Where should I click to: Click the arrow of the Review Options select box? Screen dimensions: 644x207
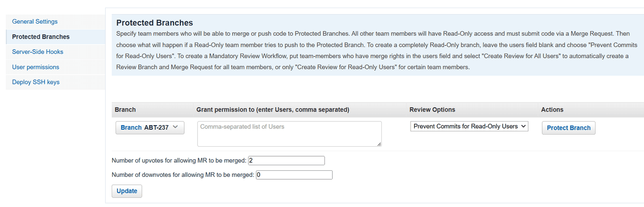523,127
